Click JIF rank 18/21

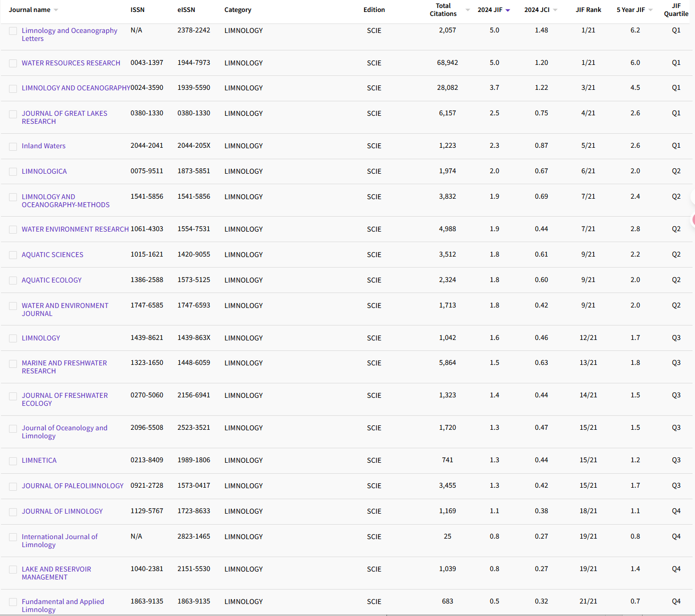588,511
